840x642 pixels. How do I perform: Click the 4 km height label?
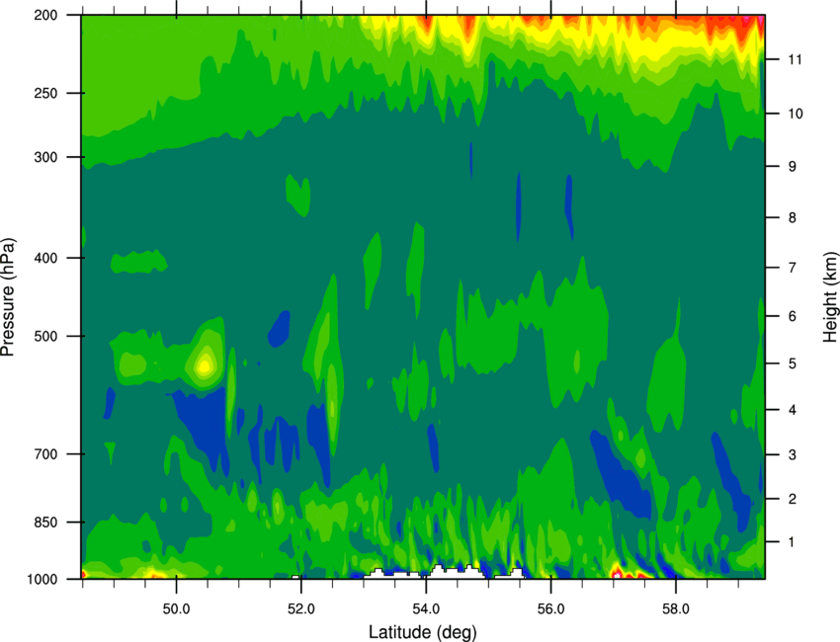(793, 410)
